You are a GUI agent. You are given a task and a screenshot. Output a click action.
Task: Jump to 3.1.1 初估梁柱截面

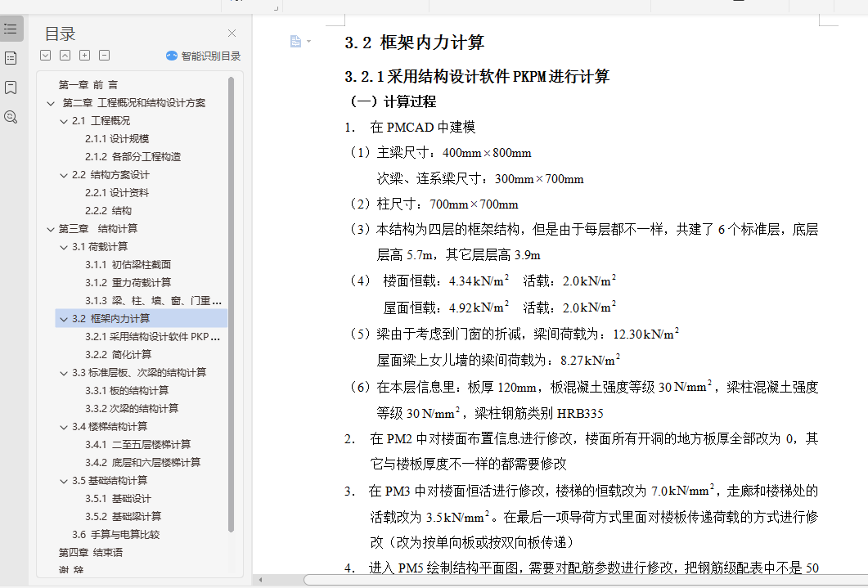point(128,264)
